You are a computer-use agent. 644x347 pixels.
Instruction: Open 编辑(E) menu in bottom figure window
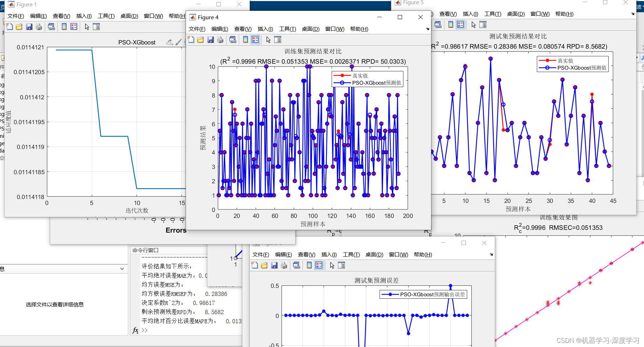284,255
